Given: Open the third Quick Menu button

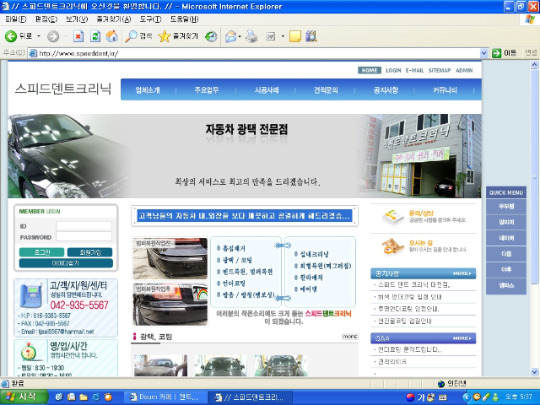Looking at the screenshot, I should click(506, 238).
